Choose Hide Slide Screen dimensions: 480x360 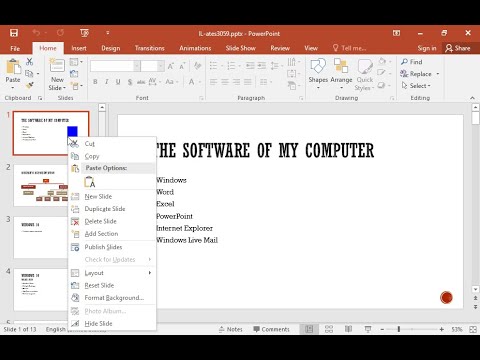click(112, 323)
